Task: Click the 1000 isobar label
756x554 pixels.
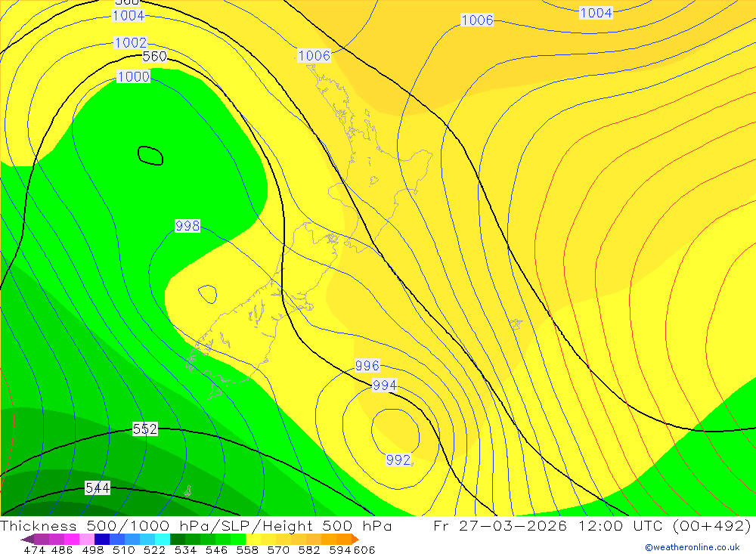Action: pyautogui.click(x=134, y=76)
